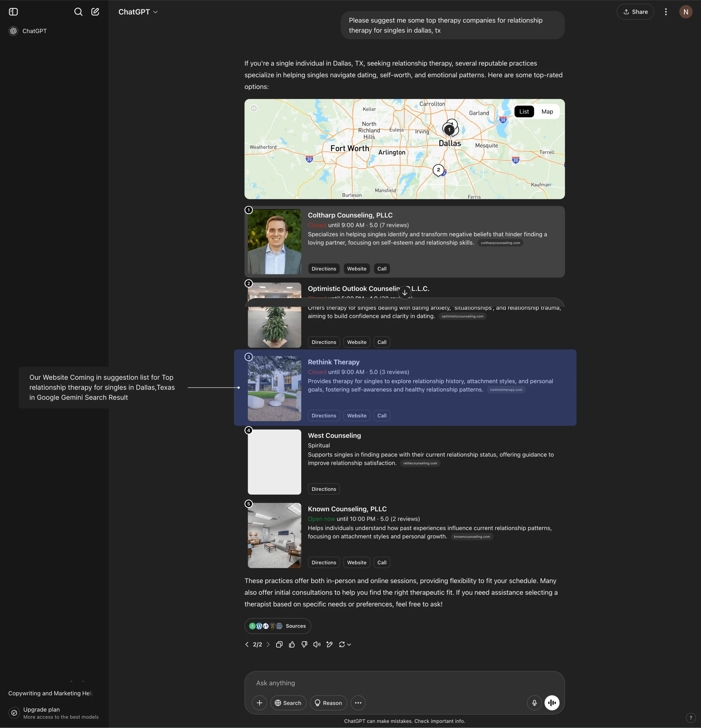The height and width of the screenshot is (728, 701).
Task: Open the relitecounseling.com source chip
Action: (420, 463)
